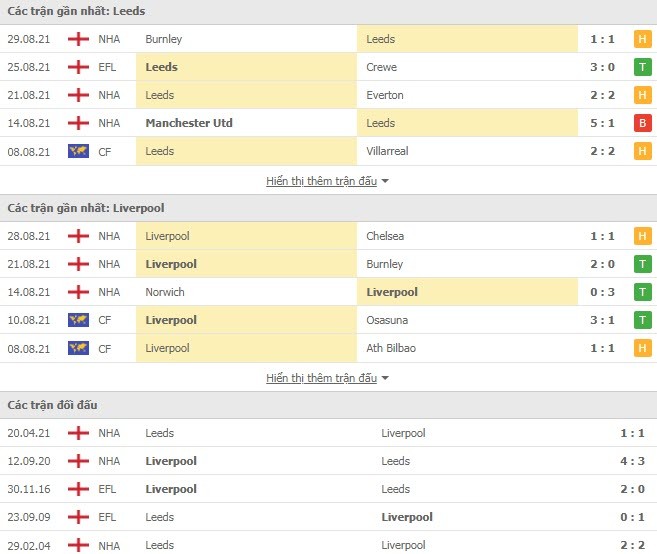Screen dimensions: 657x554
Task: Expand more matches under the Leeds section
Action: [321, 181]
